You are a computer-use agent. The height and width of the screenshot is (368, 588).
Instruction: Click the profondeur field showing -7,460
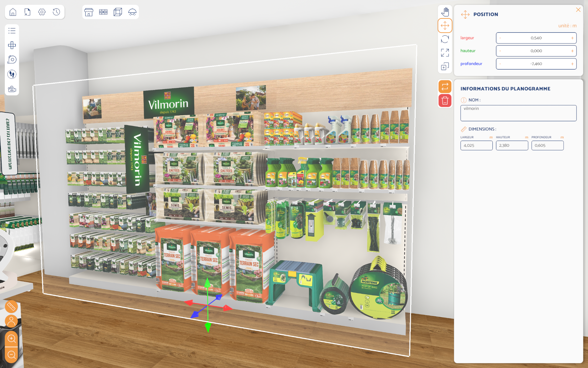pos(536,64)
